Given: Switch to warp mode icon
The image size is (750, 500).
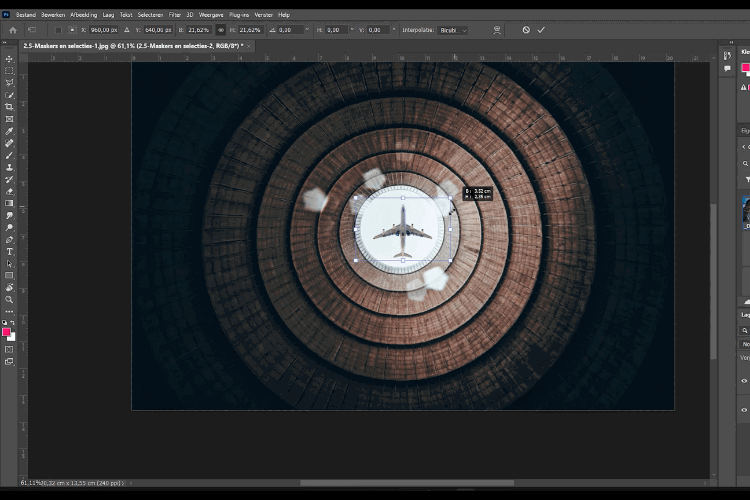Looking at the screenshot, I should [x=497, y=30].
